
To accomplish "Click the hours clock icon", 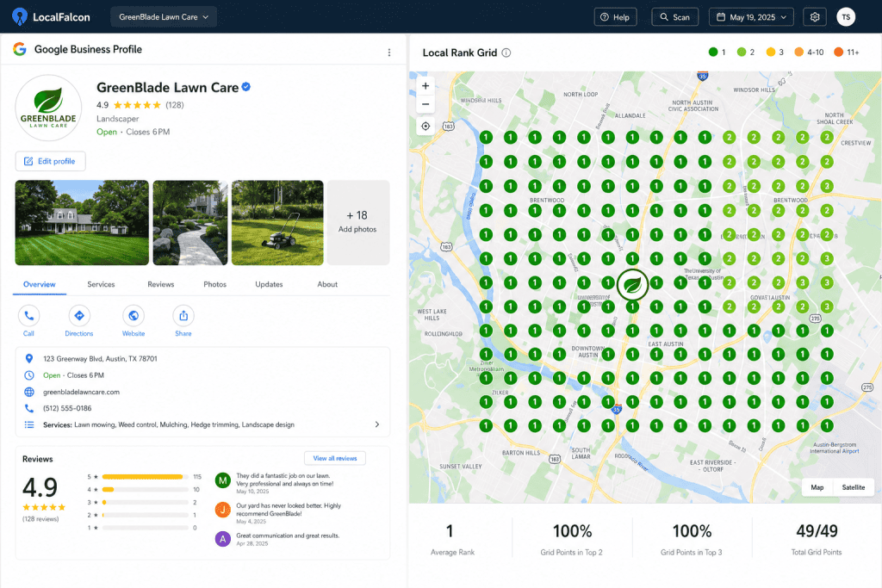I will (x=29, y=375).
